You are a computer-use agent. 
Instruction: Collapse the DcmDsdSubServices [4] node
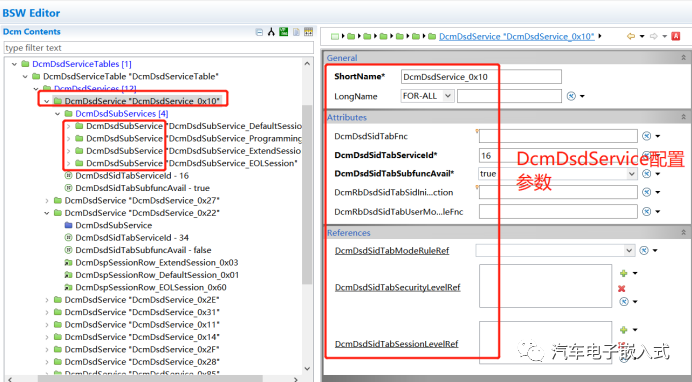point(57,114)
